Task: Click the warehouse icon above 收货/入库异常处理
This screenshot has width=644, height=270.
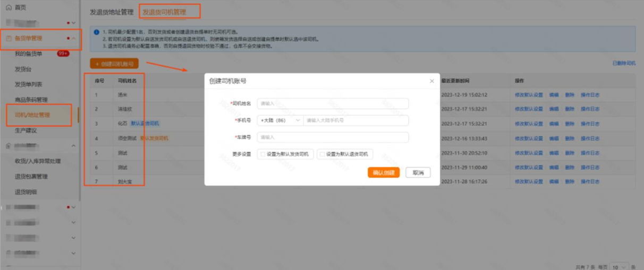Action: coord(9,146)
